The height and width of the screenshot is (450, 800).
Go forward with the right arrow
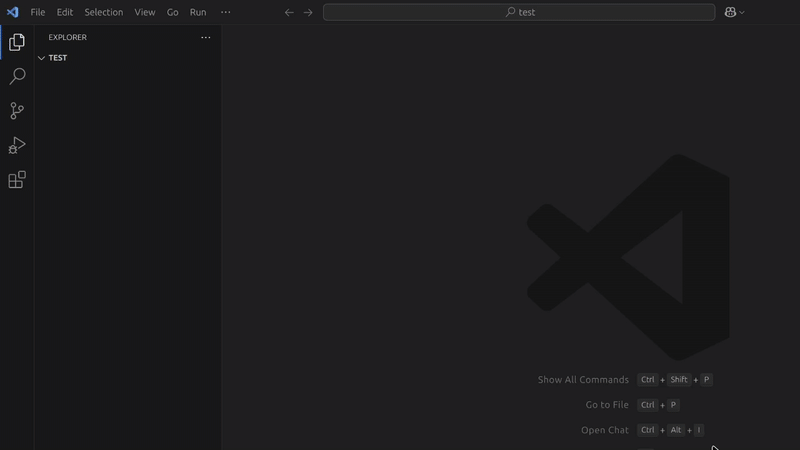[308, 12]
